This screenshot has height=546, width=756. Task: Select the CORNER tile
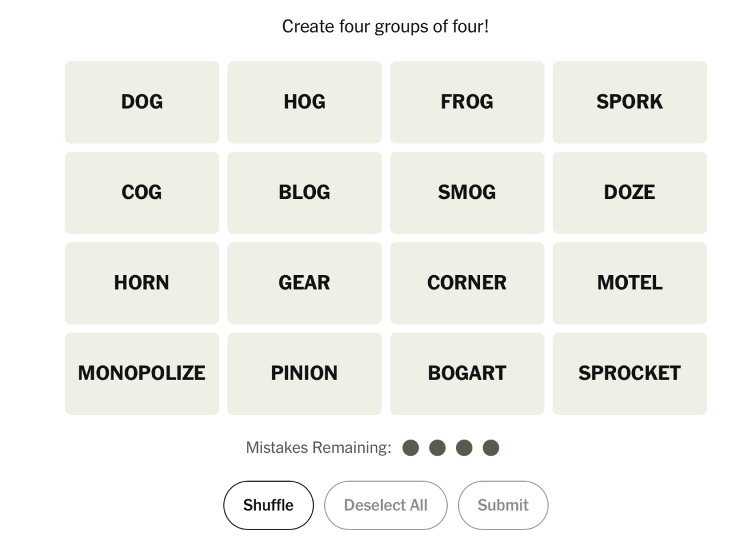467,283
